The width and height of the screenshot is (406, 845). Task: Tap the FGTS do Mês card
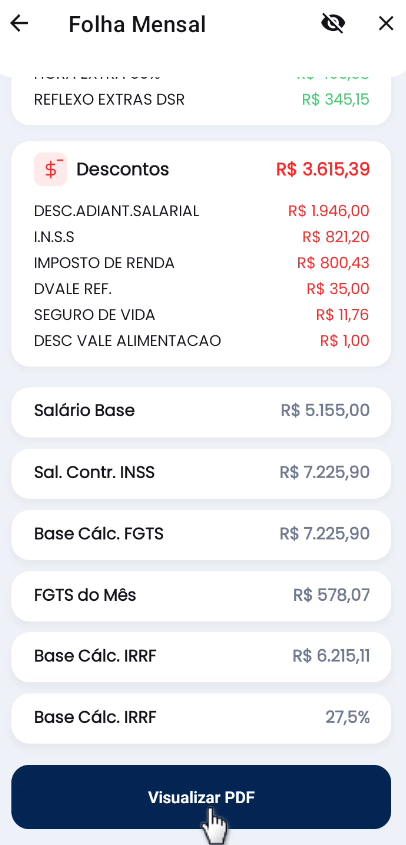click(x=201, y=596)
